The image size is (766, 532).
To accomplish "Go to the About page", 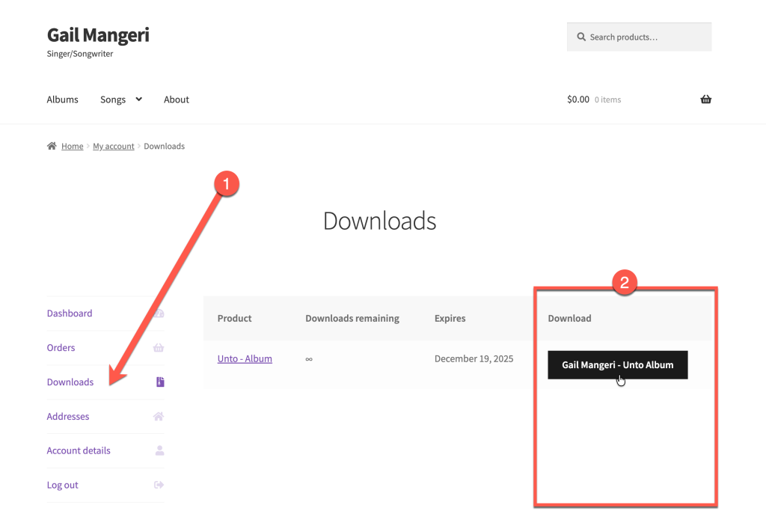I will pyautogui.click(x=177, y=100).
